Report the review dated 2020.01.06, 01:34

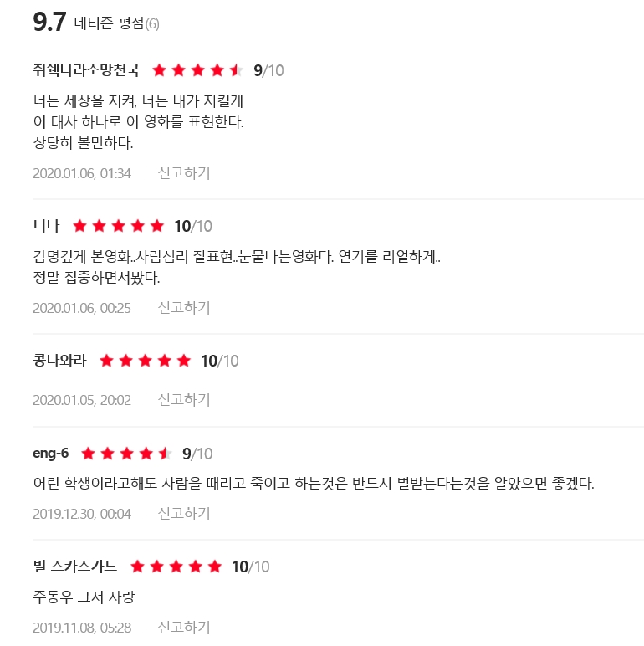[184, 173]
